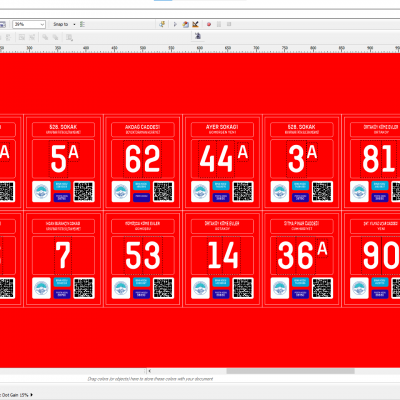400x400 pixels.
Task: Select the number 3 on the 3A plate
Action: 296,159
